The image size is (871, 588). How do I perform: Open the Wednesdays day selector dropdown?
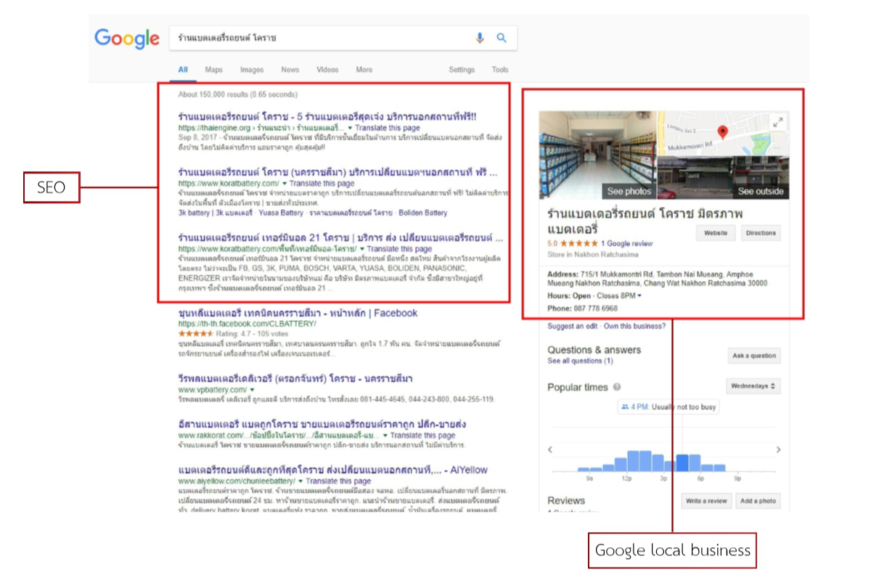tap(753, 386)
